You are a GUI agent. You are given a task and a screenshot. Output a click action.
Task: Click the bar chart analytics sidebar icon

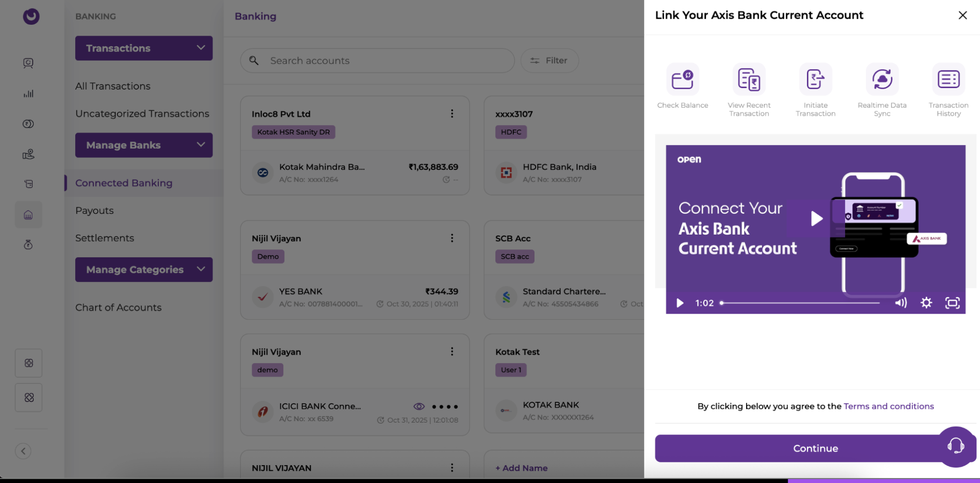pos(28,94)
